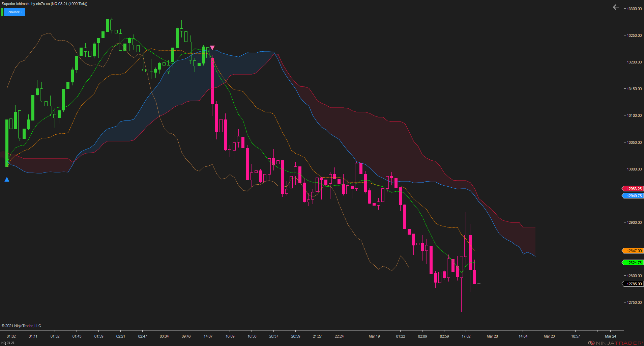Toggle the Ichimoku indicator visibility
Viewport: 644px width, 346px height.
[15, 12]
